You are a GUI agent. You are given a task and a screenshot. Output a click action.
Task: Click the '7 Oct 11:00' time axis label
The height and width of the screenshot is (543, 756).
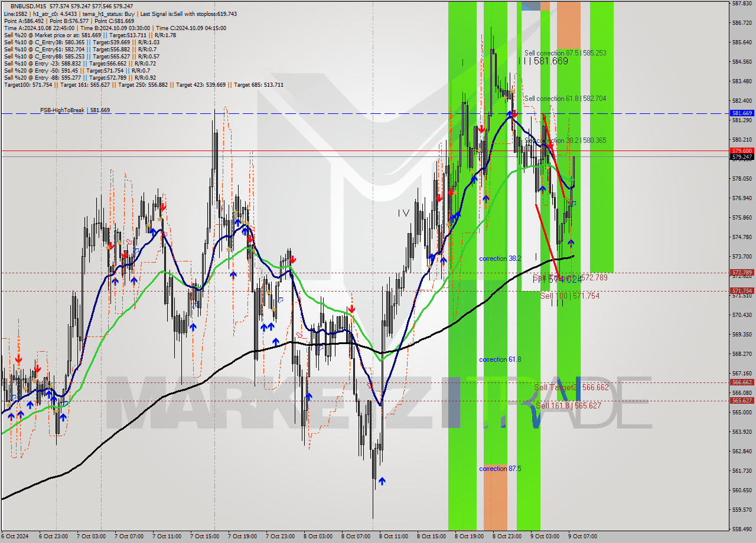[166, 537]
